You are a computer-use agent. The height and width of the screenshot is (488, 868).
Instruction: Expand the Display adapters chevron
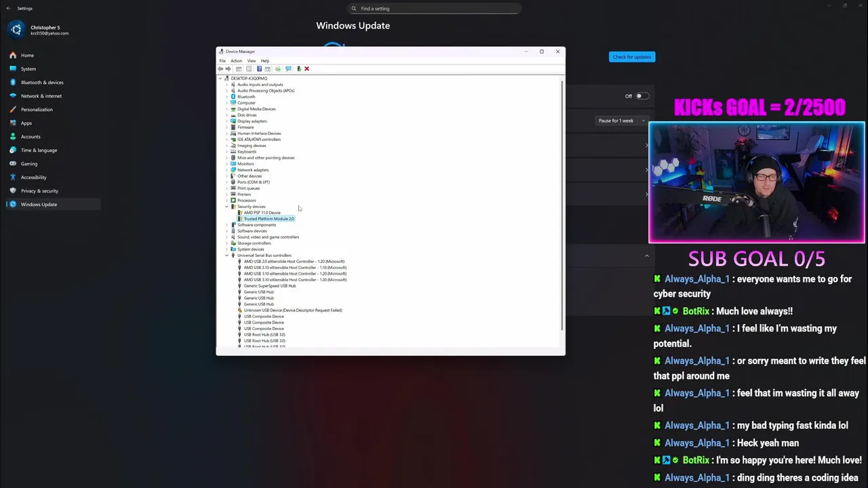coord(226,121)
